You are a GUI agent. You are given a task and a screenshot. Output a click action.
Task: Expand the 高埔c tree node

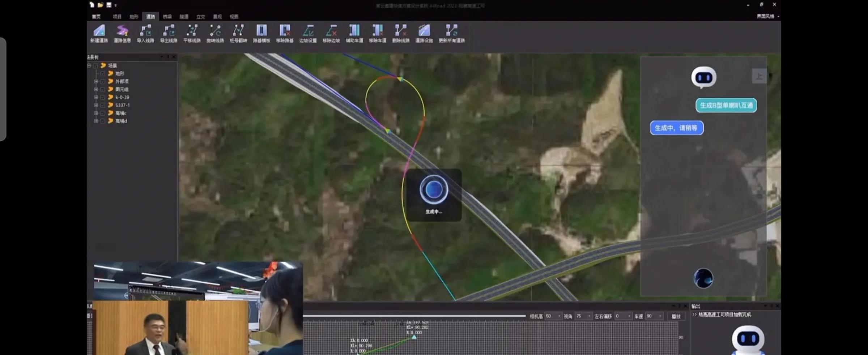[x=96, y=113]
